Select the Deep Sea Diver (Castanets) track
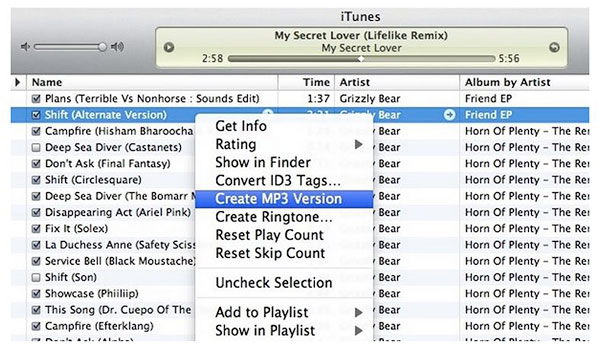This screenshot has width=600, height=364. click(x=113, y=147)
